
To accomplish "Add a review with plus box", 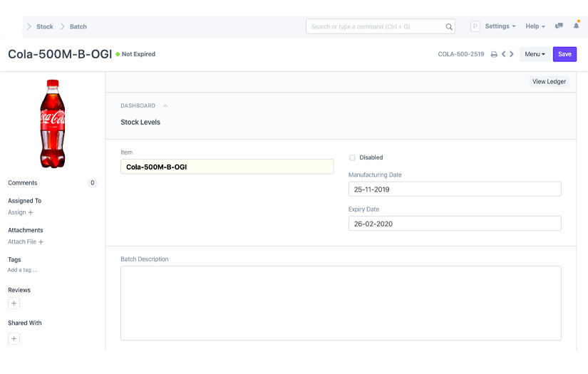I will coord(14,303).
